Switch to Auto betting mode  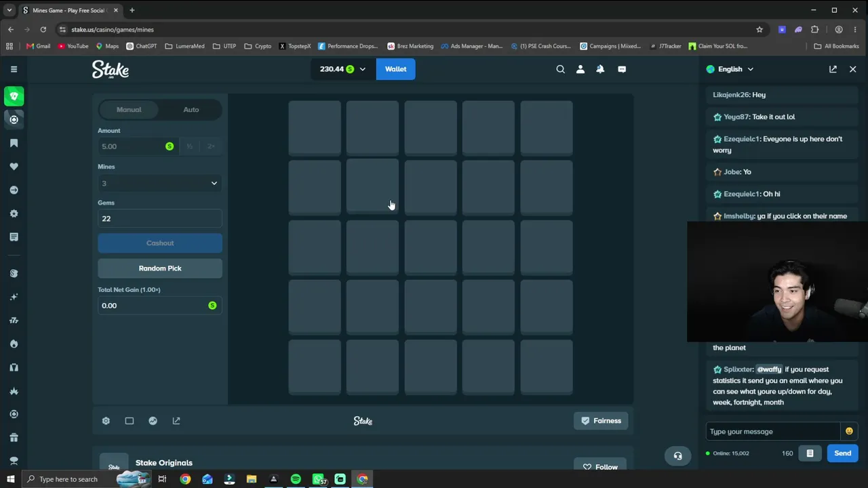point(191,110)
